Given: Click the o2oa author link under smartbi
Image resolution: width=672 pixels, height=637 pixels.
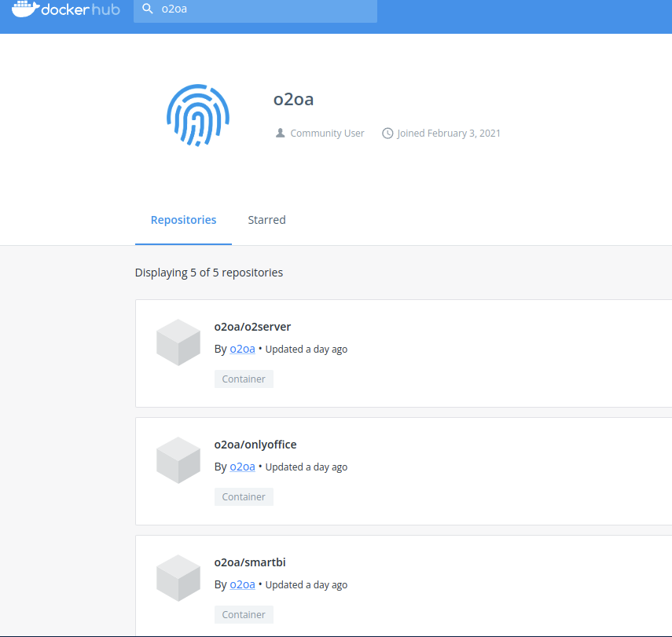Looking at the screenshot, I should 242,584.
